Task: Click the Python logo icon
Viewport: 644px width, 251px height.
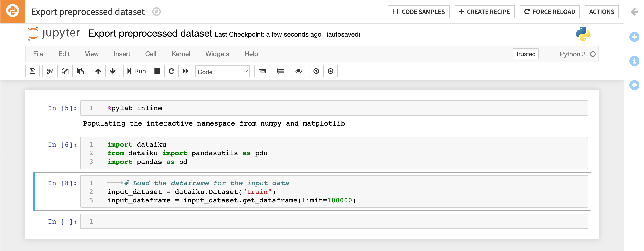Action: tap(583, 34)
